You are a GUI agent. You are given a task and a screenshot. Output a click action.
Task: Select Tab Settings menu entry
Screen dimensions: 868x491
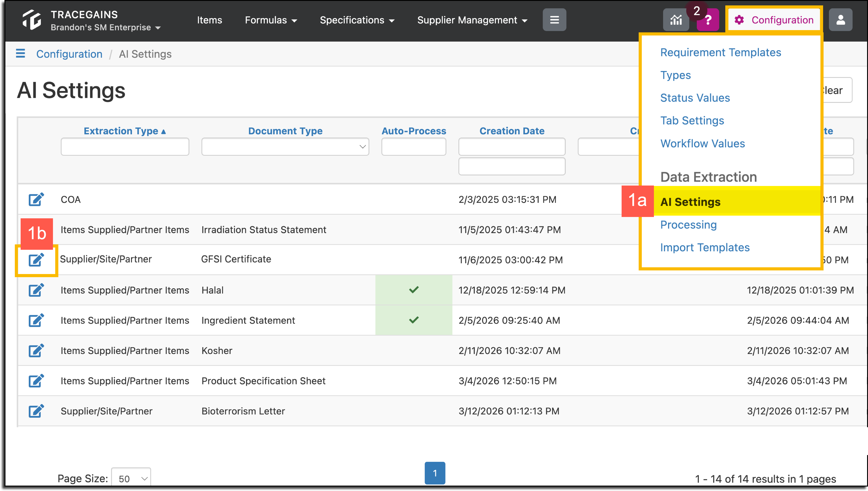coord(692,120)
